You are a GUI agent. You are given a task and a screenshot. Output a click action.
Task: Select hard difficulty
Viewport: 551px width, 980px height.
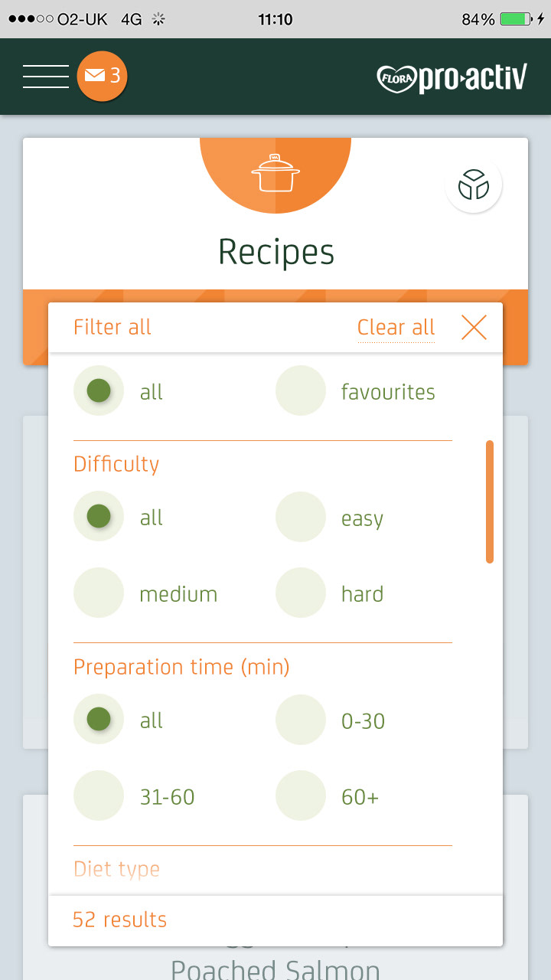click(301, 593)
